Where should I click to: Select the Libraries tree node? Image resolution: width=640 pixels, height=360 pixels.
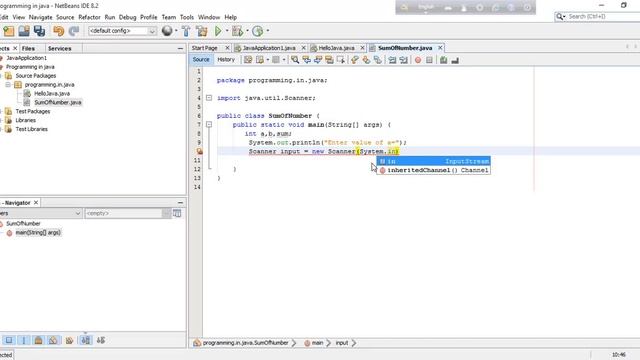point(25,120)
